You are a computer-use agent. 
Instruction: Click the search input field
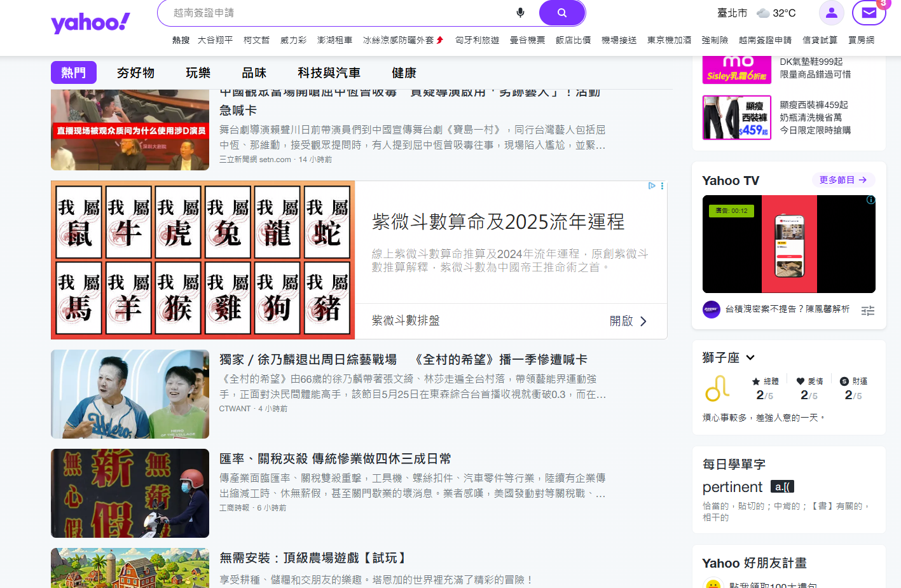[337, 13]
